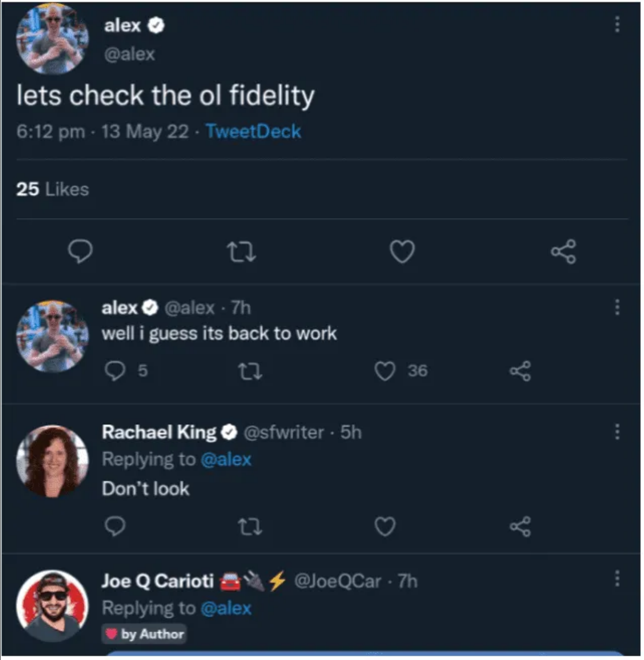Share Rachael King's 'Don't look' reply
The image size is (644, 660).
[520, 526]
